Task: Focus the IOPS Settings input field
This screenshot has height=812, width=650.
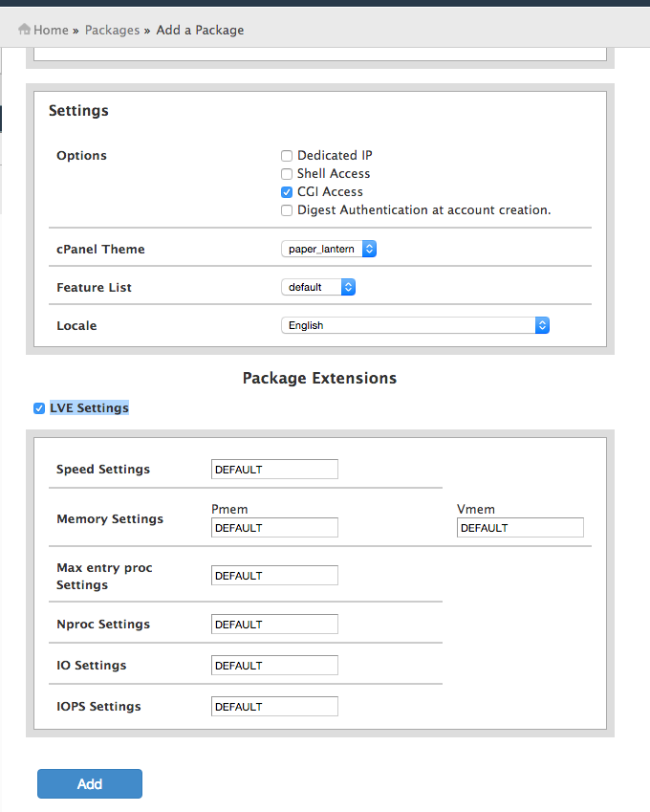Action: (274, 707)
